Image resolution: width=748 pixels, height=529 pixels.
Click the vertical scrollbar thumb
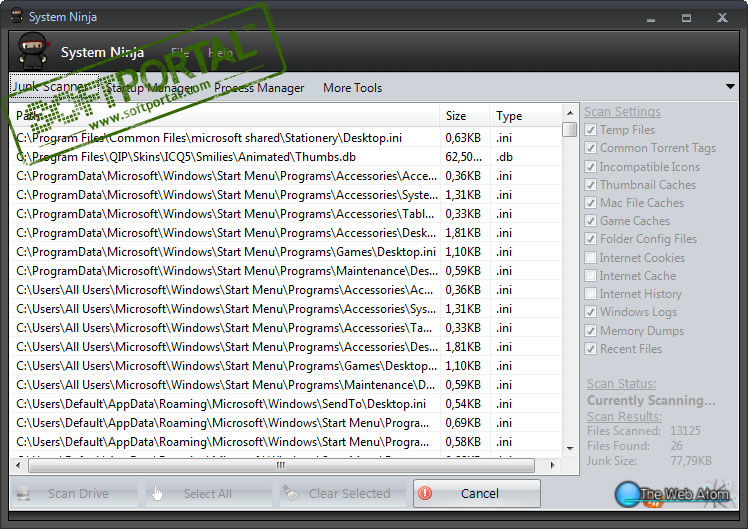pyautogui.click(x=570, y=130)
